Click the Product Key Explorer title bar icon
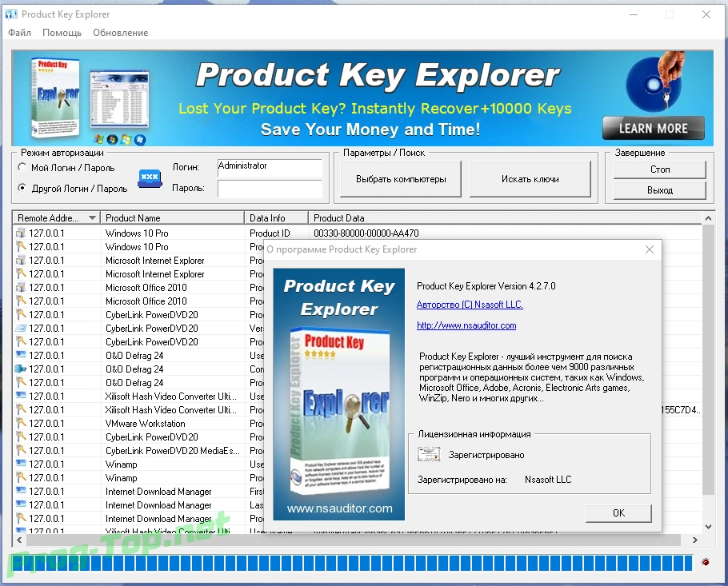Viewport: 728px width, 586px height. [x=11, y=14]
